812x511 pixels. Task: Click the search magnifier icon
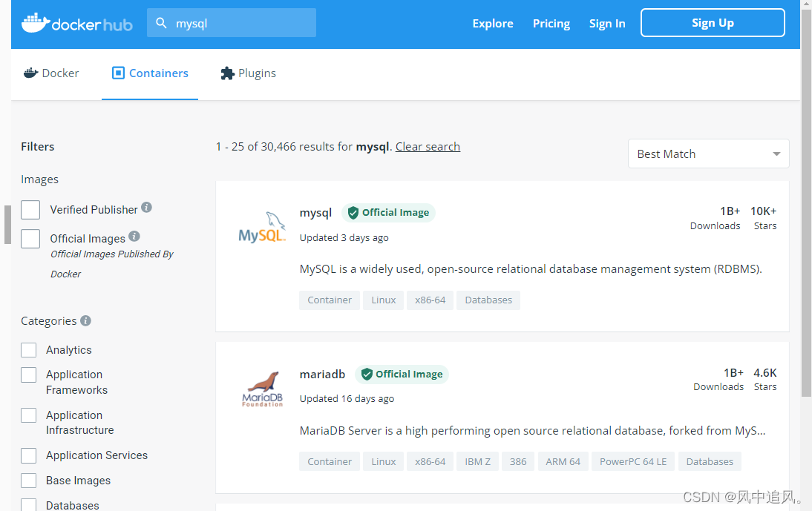[161, 23]
